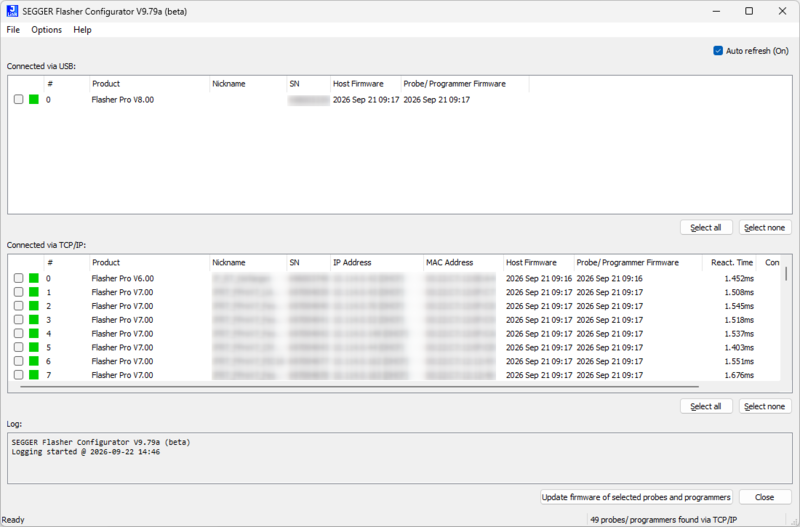Open the File menu
The image size is (800, 527).
[13, 30]
